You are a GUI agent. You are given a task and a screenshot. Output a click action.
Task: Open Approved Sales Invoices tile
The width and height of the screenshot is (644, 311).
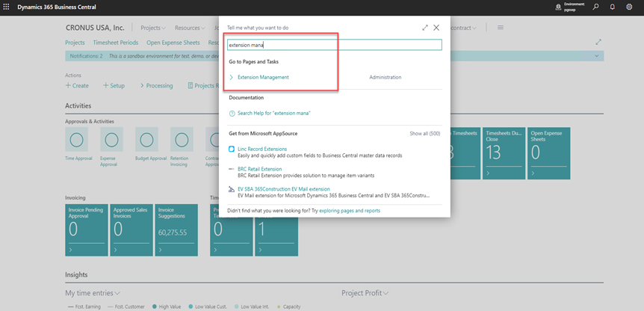tap(131, 230)
